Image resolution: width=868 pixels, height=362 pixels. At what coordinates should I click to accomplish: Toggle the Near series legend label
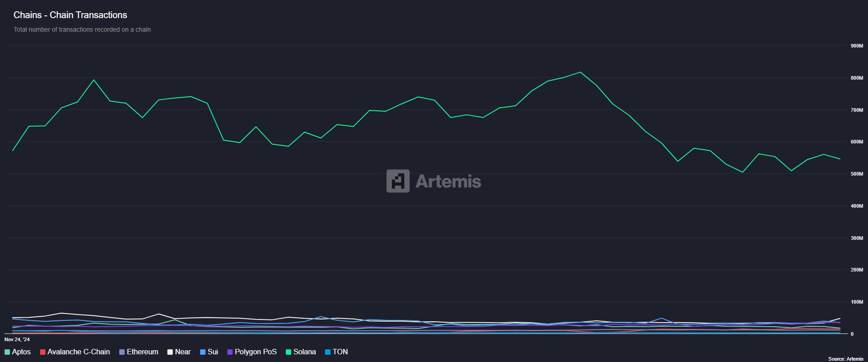(183, 352)
